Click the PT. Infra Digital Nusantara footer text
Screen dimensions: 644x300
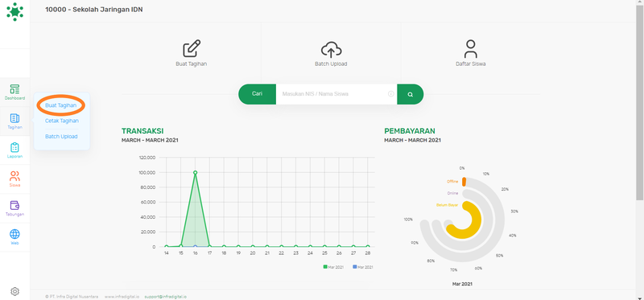(x=72, y=296)
